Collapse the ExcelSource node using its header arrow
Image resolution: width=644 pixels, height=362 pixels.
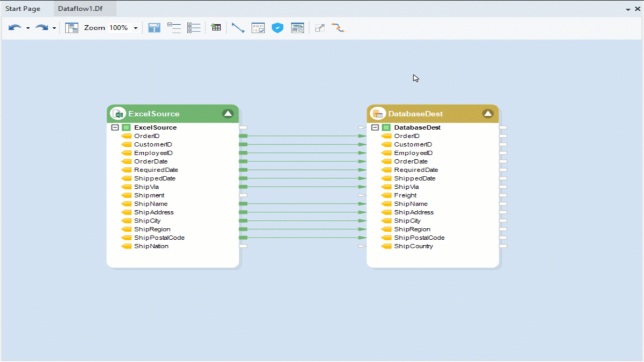point(228,113)
